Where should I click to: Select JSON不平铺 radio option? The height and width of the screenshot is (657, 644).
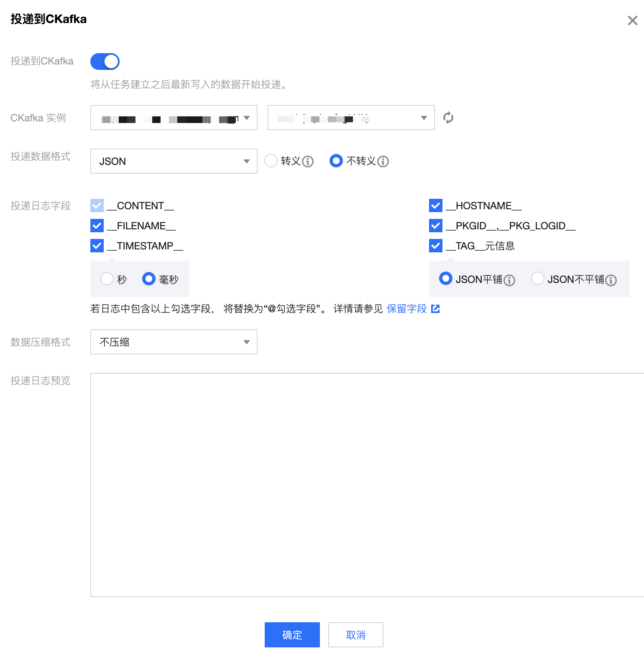(x=538, y=278)
